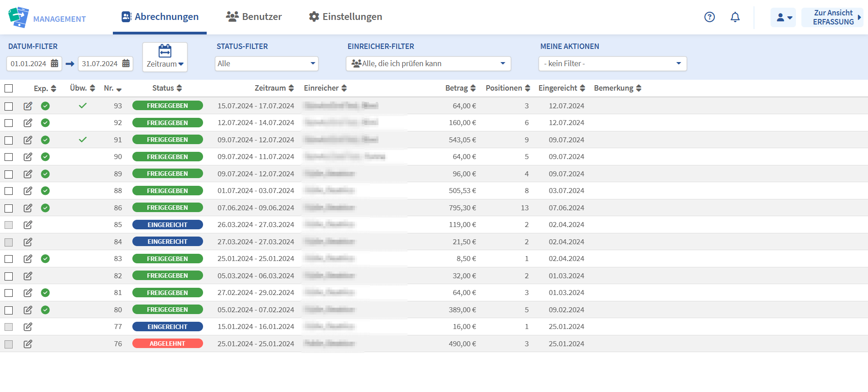
Task: Sort table by Betrag column
Action: click(461, 88)
